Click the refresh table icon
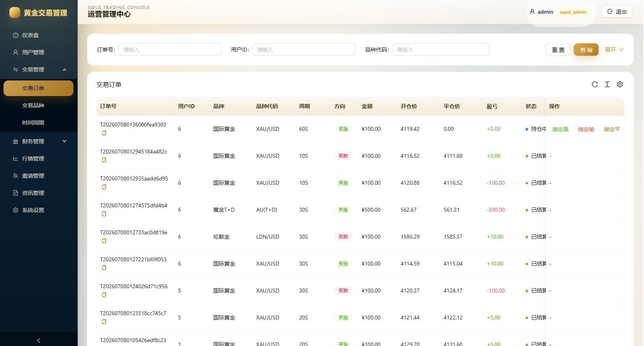This screenshot has width=644, height=346. coord(595,84)
